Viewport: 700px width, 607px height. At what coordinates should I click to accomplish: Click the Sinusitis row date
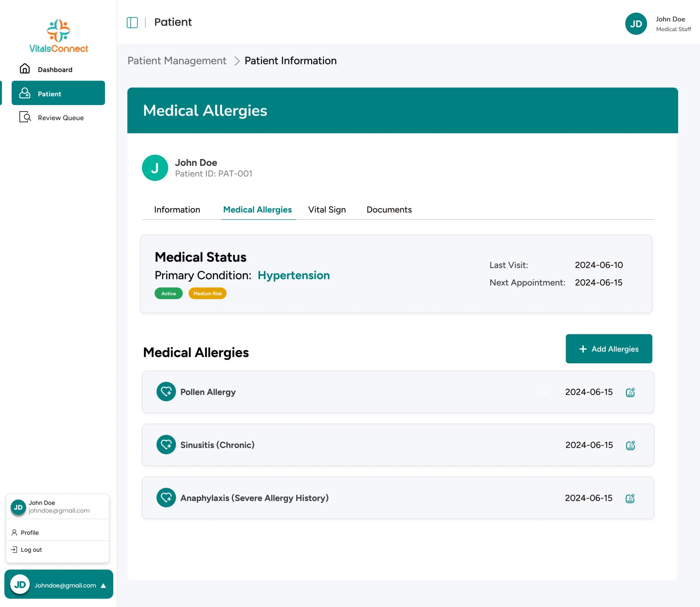[x=589, y=445]
